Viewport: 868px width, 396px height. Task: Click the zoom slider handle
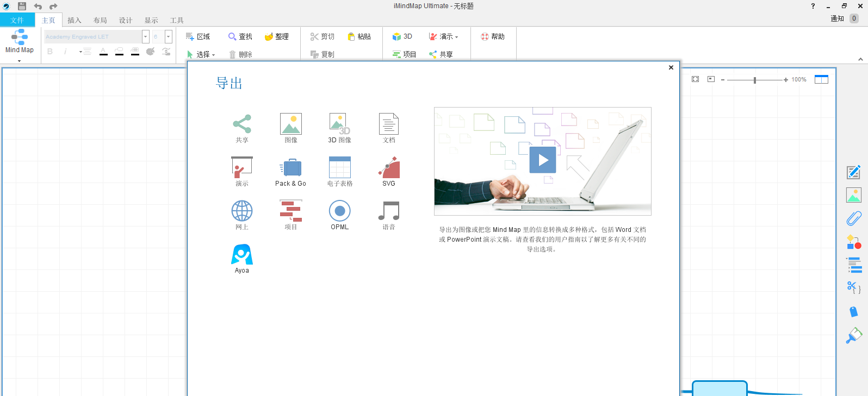pos(755,80)
